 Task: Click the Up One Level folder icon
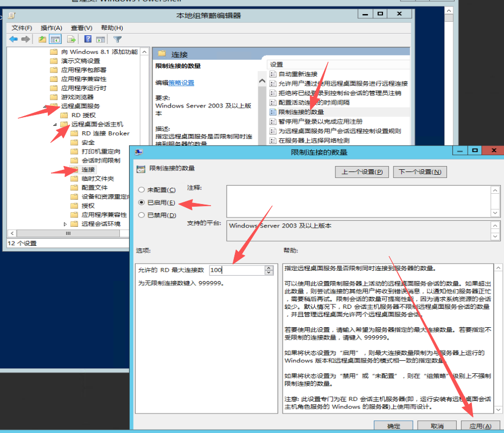pyautogui.click(x=42, y=39)
